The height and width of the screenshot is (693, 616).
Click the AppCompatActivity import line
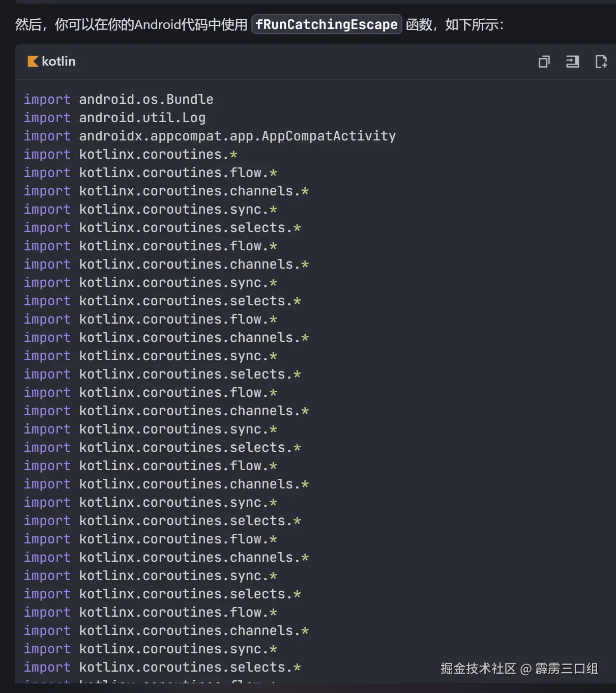pyautogui.click(x=210, y=136)
